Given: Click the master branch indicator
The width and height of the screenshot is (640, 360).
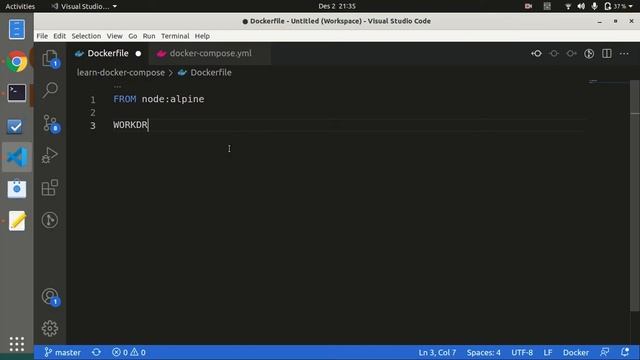Looking at the screenshot, I should tap(62, 352).
